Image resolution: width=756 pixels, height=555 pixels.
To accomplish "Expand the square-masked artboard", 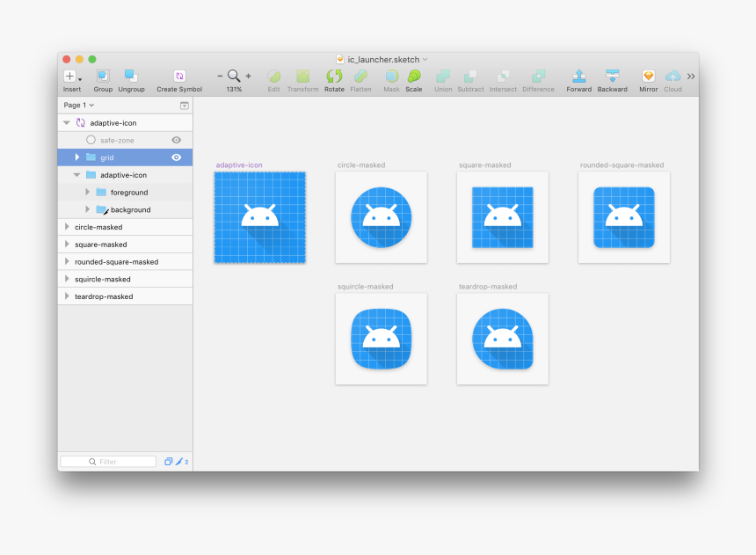I will click(x=67, y=245).
